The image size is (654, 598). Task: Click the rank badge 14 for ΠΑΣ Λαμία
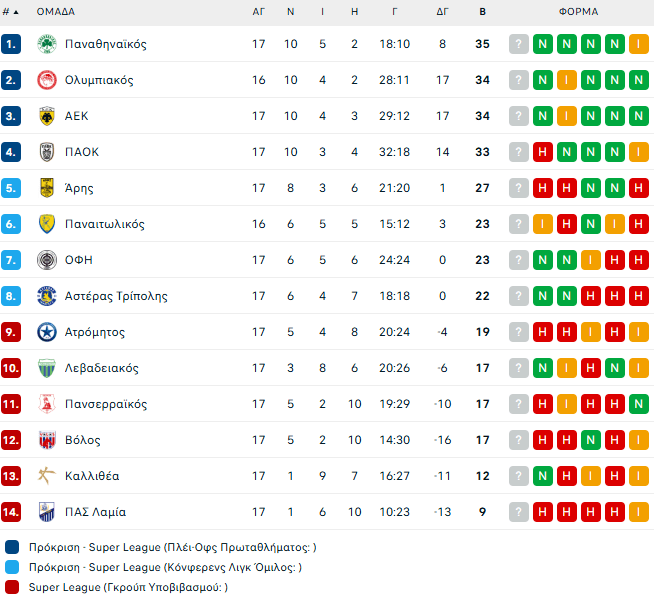pyautogui.click(x=11, y=512)
